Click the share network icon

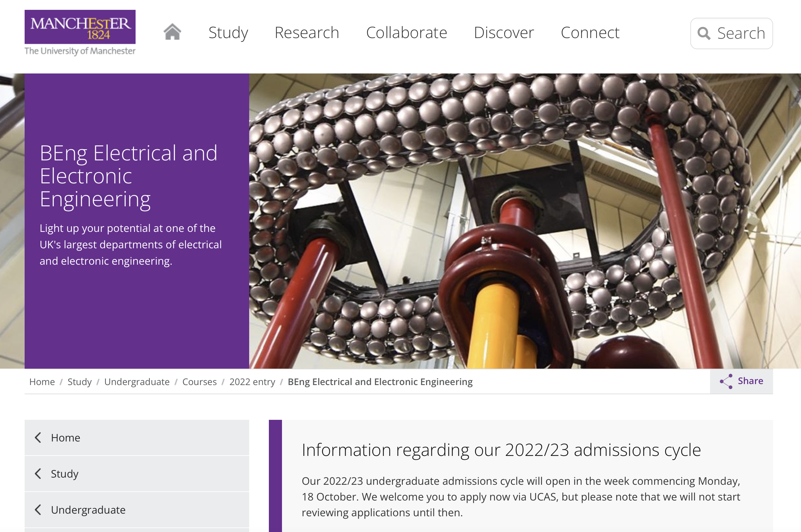click(x=726, y=381)
